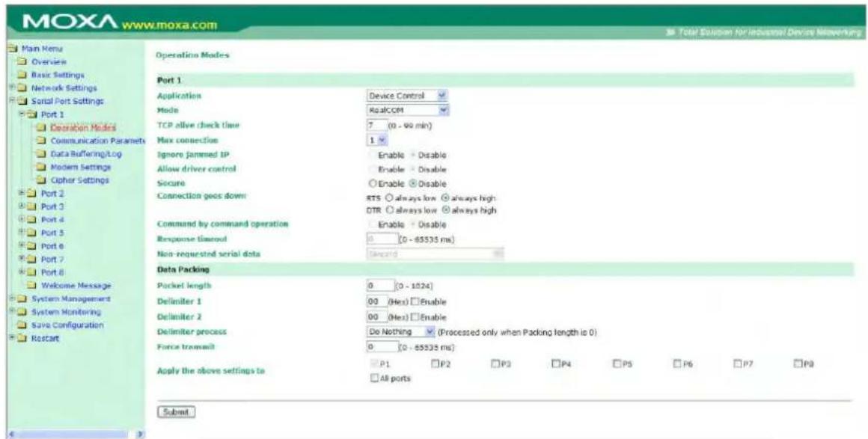
Task: Select Modem Settings under Port 1
Action: point(81,167)
